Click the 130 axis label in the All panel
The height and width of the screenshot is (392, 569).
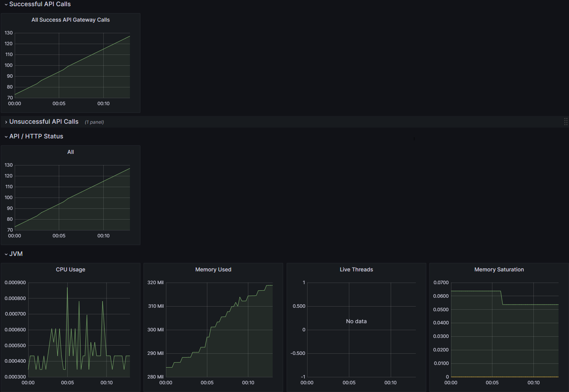[9, 165]
